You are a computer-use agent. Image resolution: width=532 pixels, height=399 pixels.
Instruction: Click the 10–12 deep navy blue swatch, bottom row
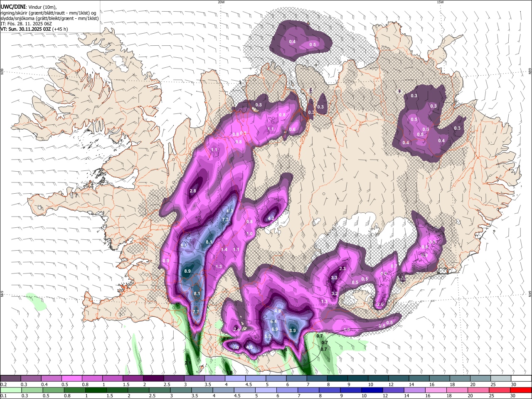[x=372, y=390]
